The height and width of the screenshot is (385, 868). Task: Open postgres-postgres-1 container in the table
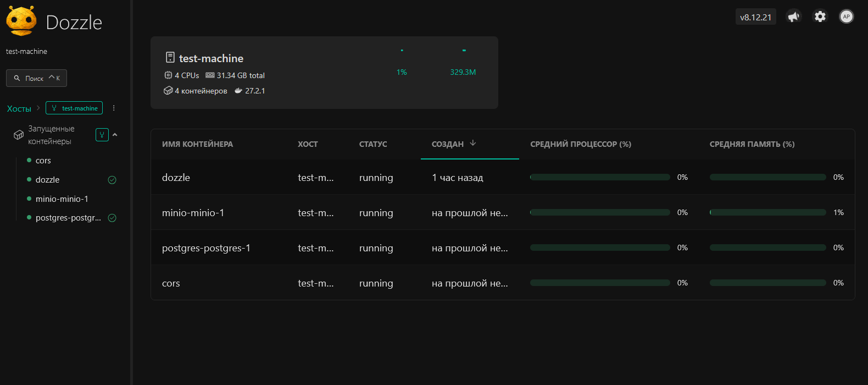(x=206, y=248)
